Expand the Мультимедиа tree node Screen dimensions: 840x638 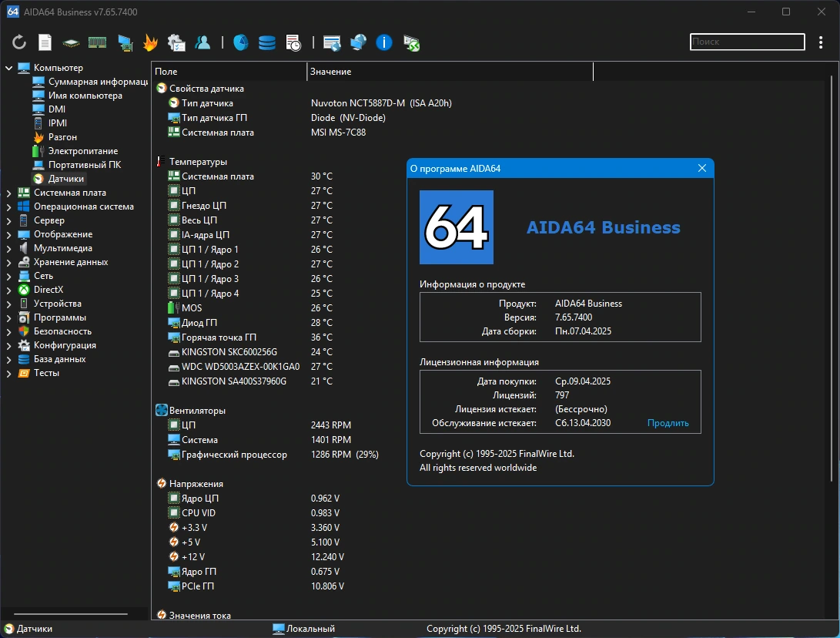pos(8,248)
